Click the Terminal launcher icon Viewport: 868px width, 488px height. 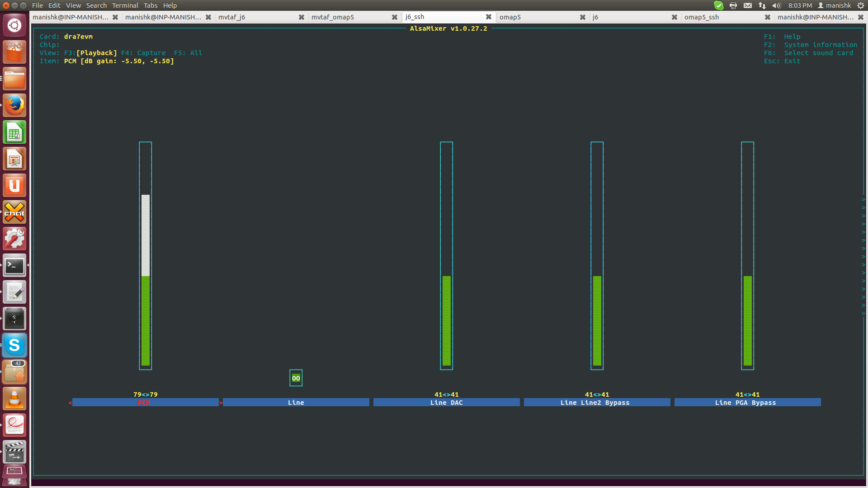pyautogui.click(x=14, y=265)
